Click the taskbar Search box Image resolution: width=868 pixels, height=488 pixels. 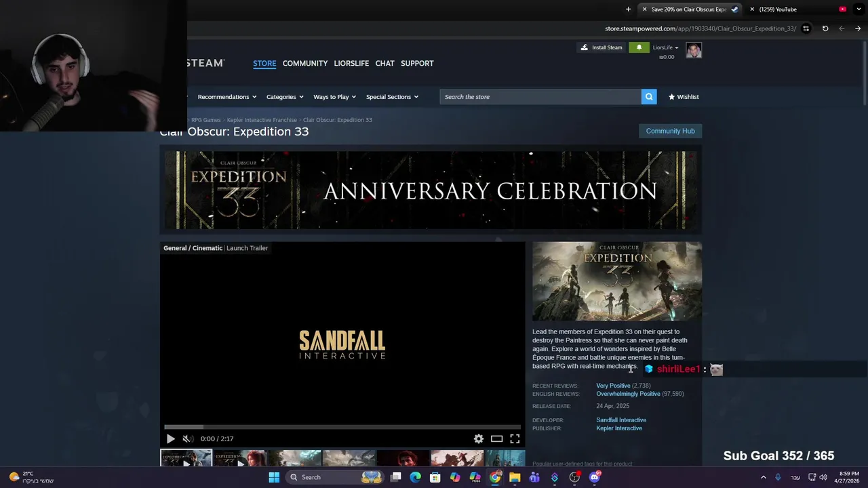click(335, 477)
